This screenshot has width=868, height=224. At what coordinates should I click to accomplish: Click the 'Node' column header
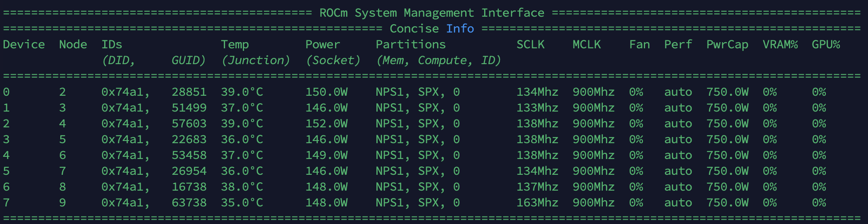pos(73,44)
